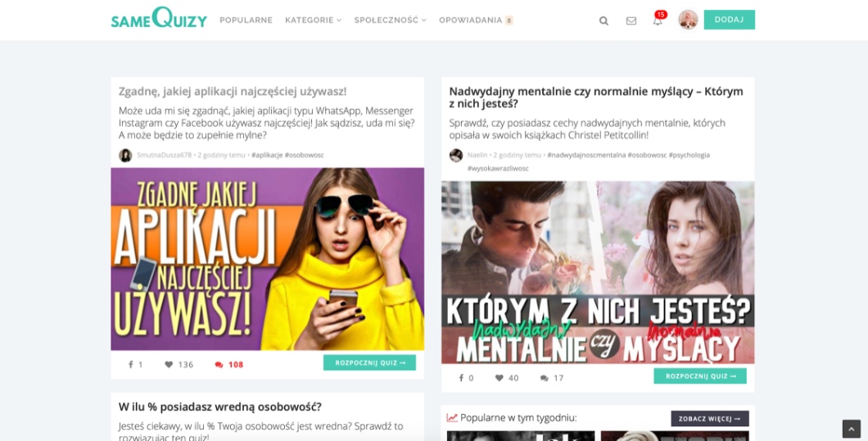The image size is (868, 441).
Task: Click the Zobacz więcej button
Action: [x=709, y=418]
